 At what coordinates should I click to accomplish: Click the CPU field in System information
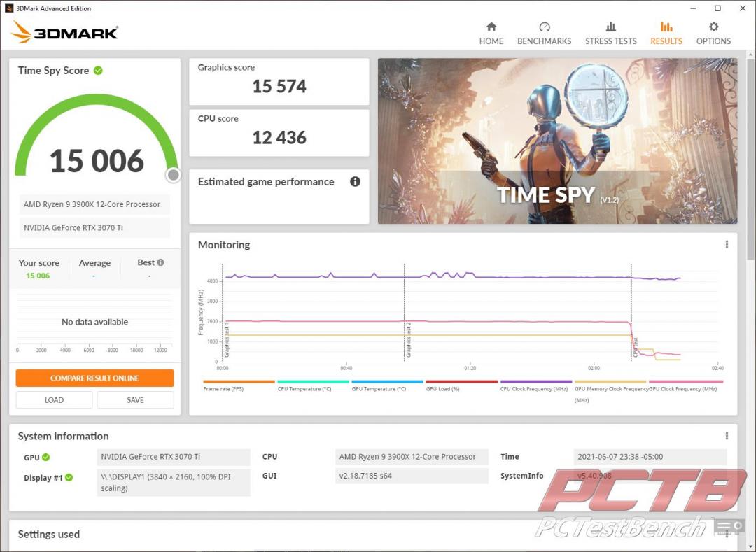(x=412, y=457)
